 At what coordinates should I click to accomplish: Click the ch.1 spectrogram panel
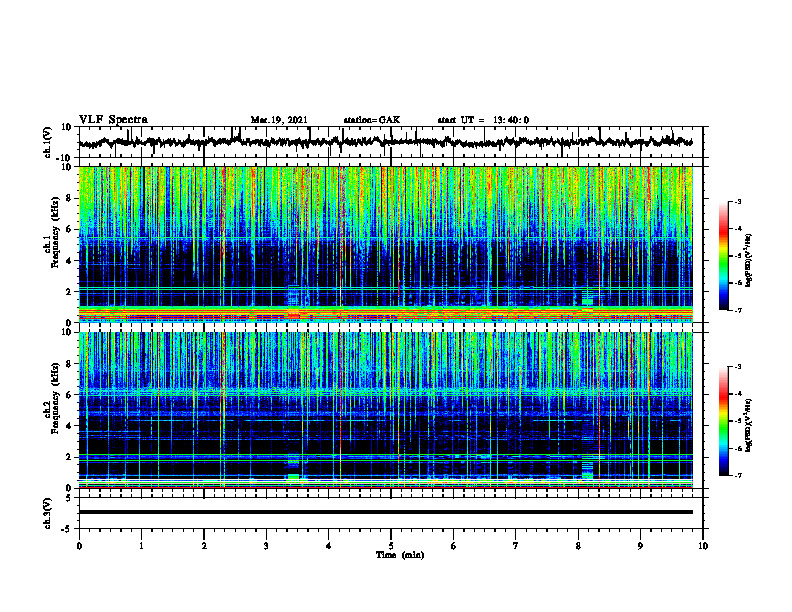pos(385,244)
